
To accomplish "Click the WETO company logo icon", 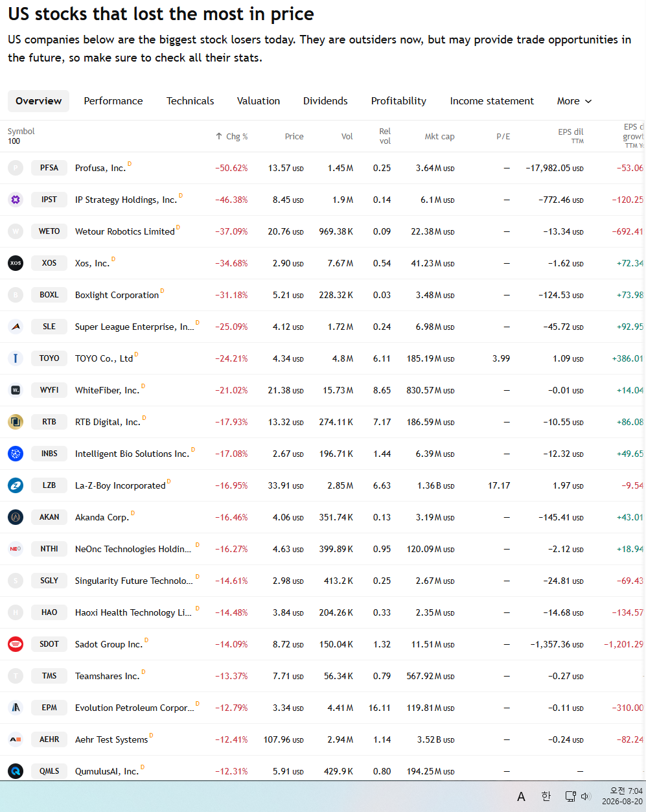I will (16, 231).
